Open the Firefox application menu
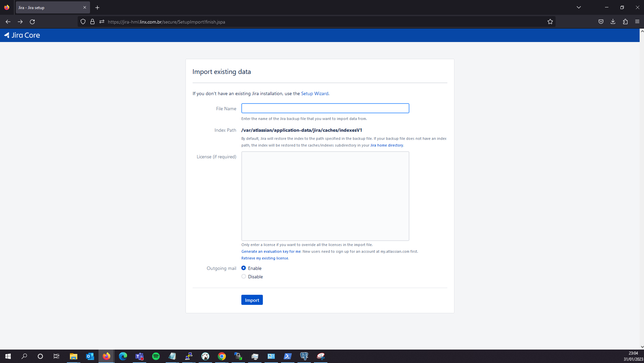 click(x=637, y=22)
